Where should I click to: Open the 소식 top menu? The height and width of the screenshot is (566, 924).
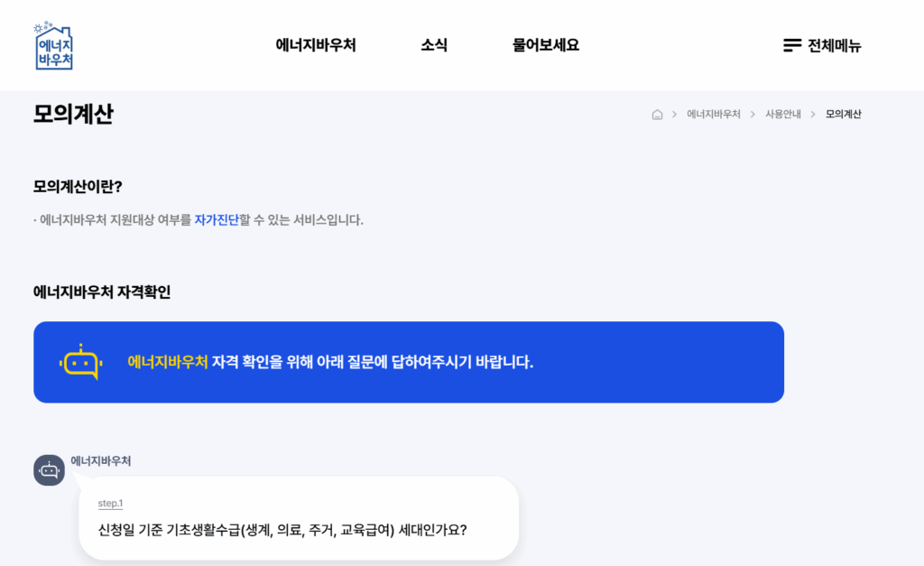pyautogui.click(x=434, y=45)
